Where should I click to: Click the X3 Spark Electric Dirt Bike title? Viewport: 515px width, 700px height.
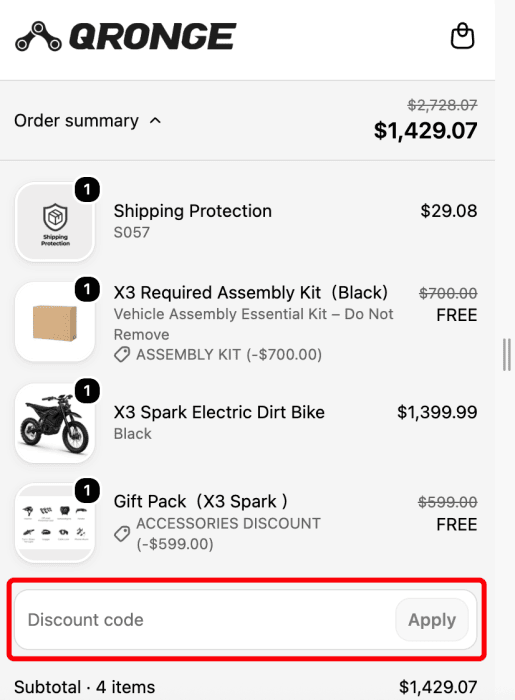(219, 412)
